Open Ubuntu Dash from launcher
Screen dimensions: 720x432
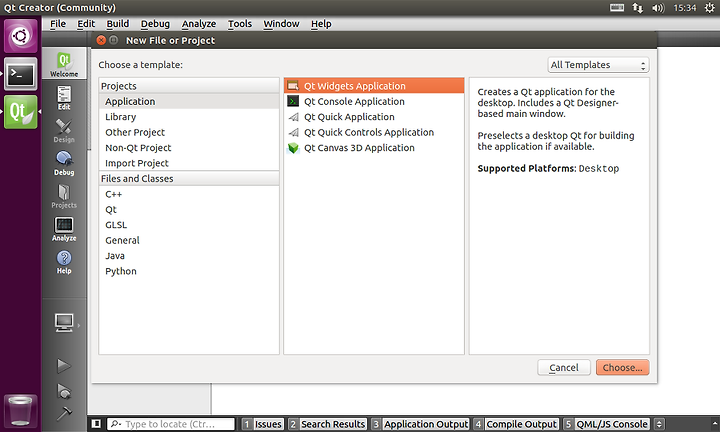click(x=21, y=36)
